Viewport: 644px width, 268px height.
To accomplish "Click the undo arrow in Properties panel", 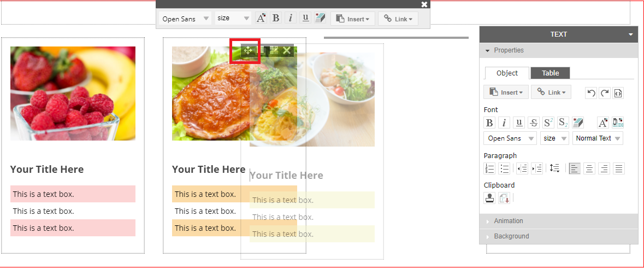I will [591, 93].
